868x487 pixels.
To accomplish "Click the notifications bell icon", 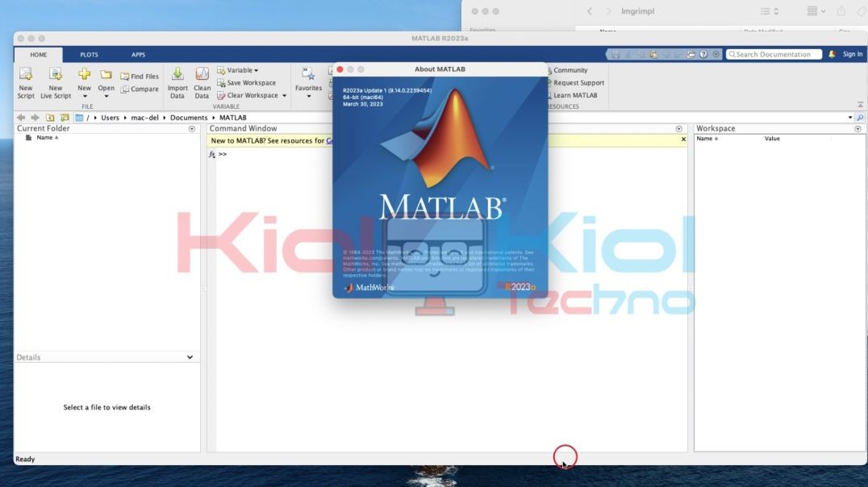I will pyautogui.click(x=832, y=54).
